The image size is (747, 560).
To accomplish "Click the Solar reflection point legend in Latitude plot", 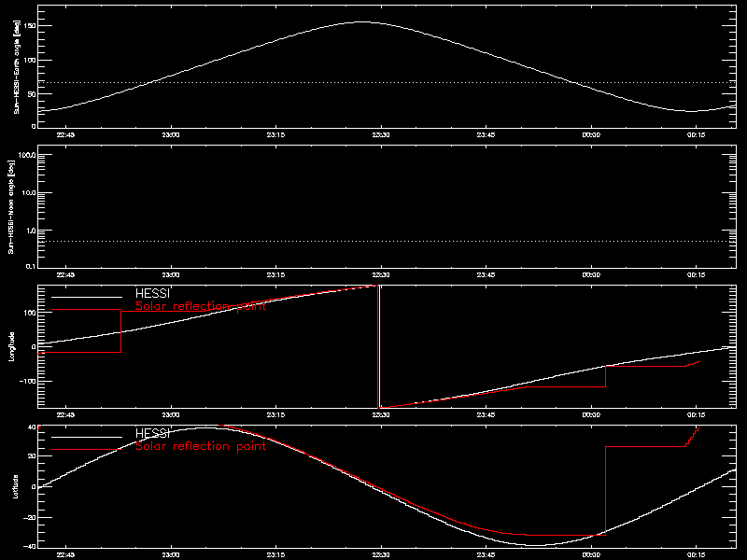I will click(201, 446).
